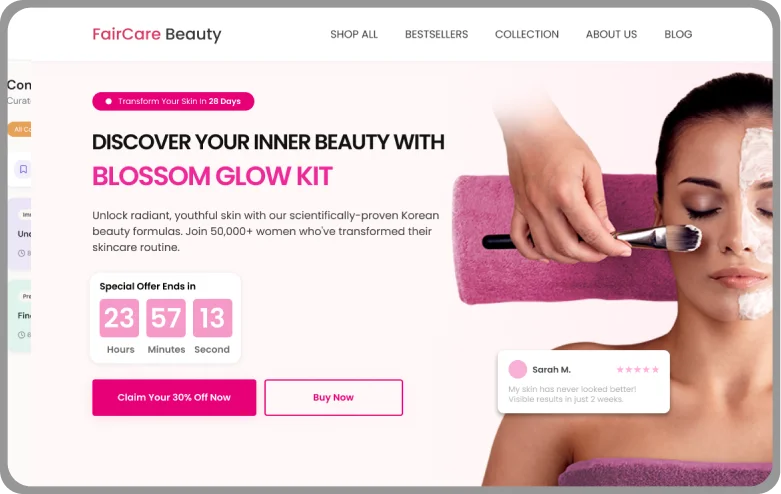The image size is (781, 494).
Task: Click the BLOSSOM GLOW KIT heading
Action: coord(212,176)
